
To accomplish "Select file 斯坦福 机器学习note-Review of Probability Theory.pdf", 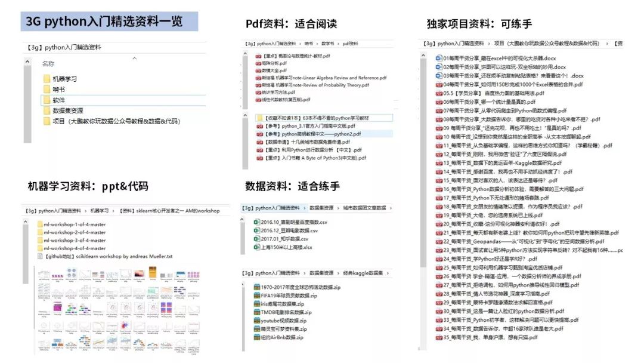I will (x=315, y=85).
